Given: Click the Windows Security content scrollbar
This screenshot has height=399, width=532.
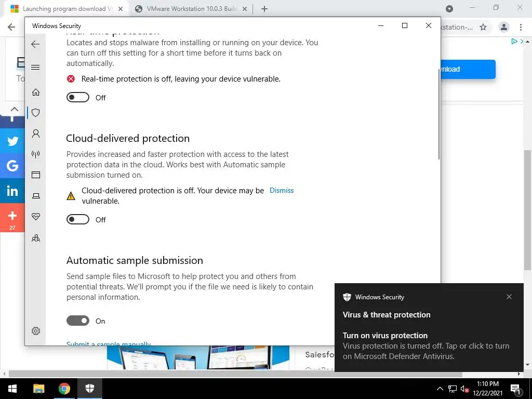Looking at the screenshot, I should coord(438,114).
